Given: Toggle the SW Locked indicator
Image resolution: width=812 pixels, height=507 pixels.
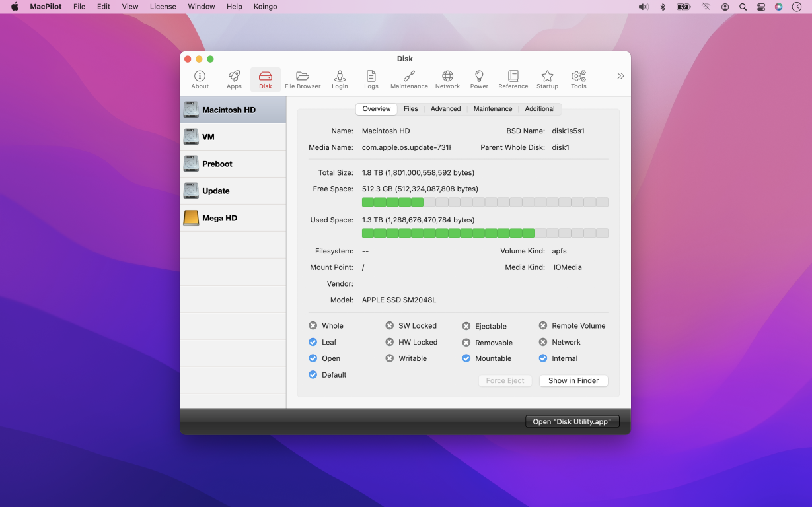Looking at the screenshot, I should [x=390, y=325].
